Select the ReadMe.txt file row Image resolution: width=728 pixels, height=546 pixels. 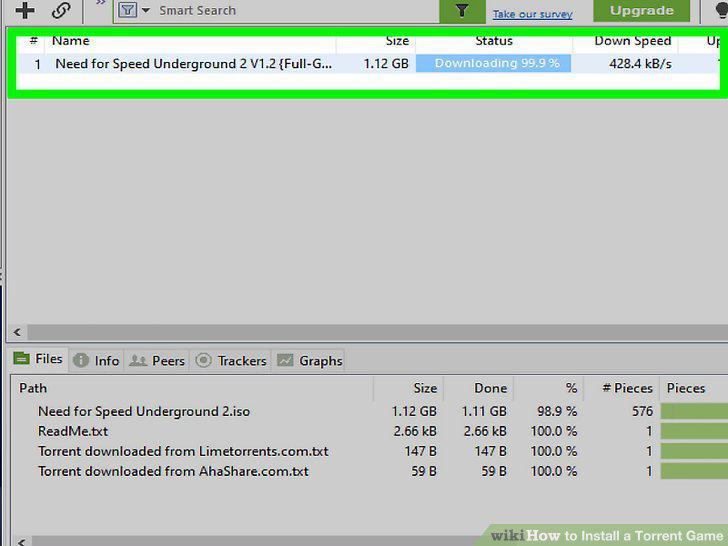[x=73, y=431]
